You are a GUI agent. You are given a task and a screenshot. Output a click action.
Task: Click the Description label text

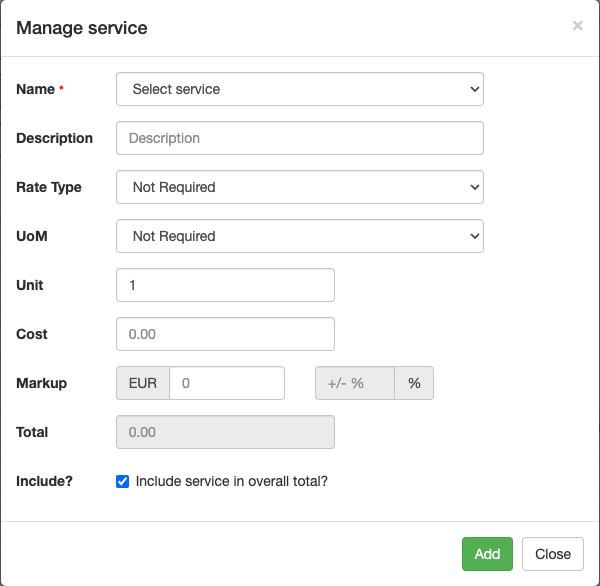[x=55, y=138]
